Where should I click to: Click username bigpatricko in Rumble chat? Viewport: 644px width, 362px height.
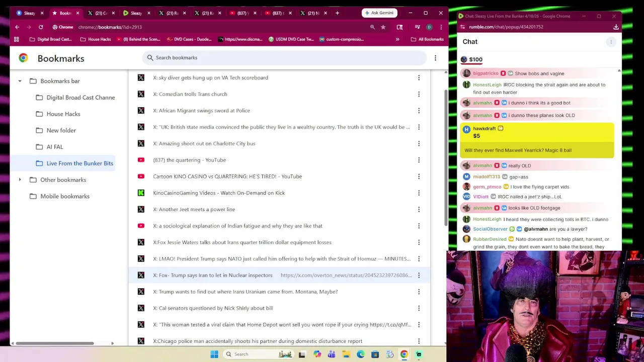pos(486,73)
